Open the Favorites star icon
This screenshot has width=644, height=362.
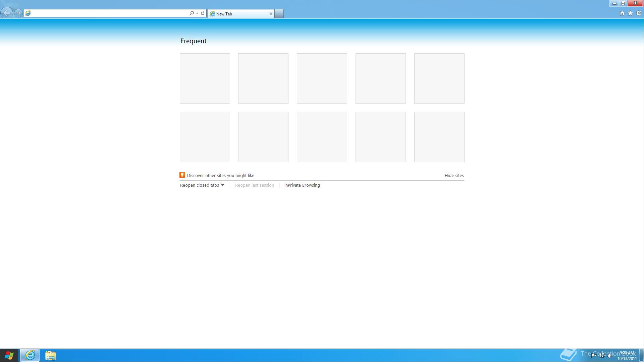point(630,13)
